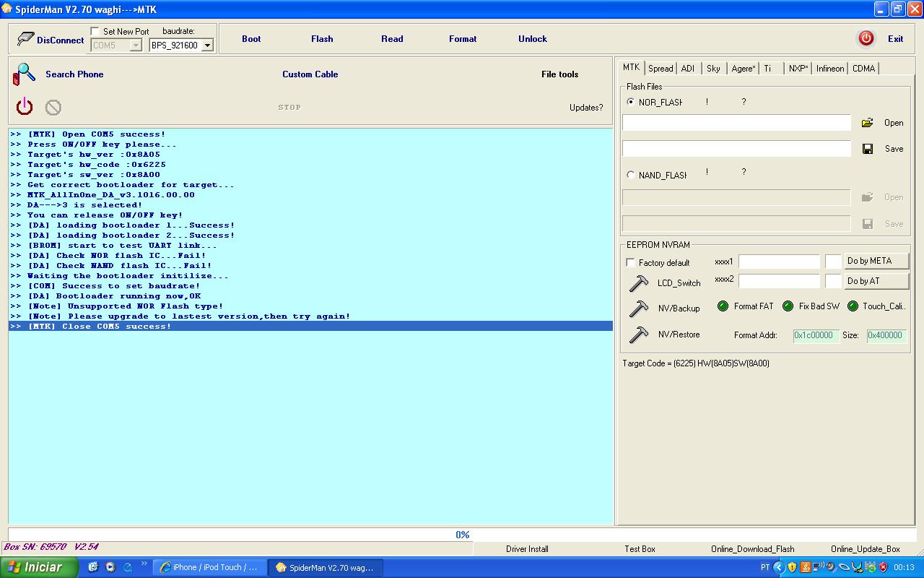Image resolution: width=924 pixels, height=578 pixels.
Task: Click Test Box in the status bar
Action: click(x=640, y=549)
